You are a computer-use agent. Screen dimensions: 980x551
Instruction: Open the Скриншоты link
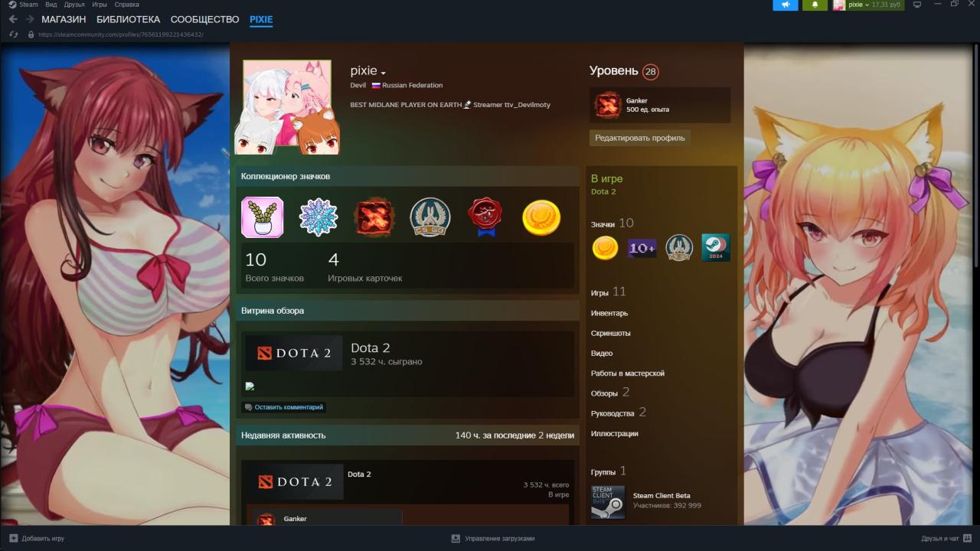611,334
